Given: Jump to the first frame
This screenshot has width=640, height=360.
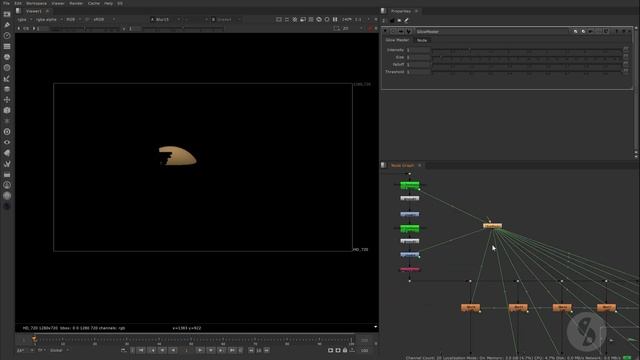Looking at the screenshot, I should (x=141, y=350).
